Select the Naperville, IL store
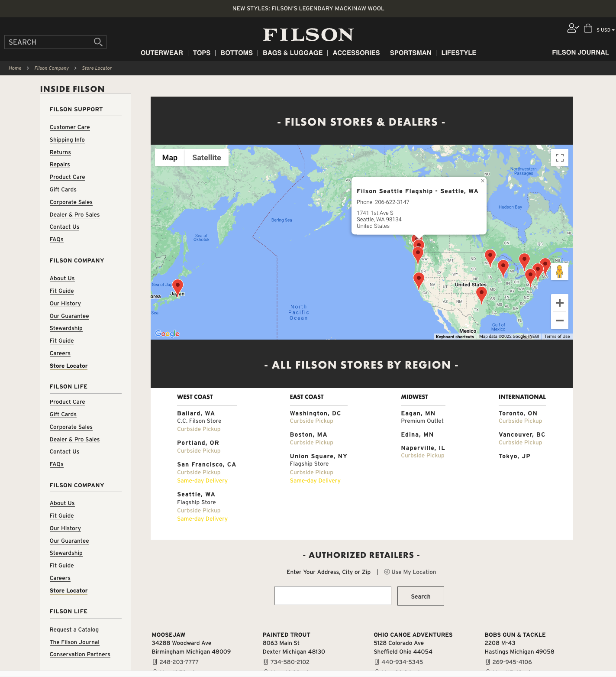The height and width of the screenshot is (677, 616). tap(423, 448)
